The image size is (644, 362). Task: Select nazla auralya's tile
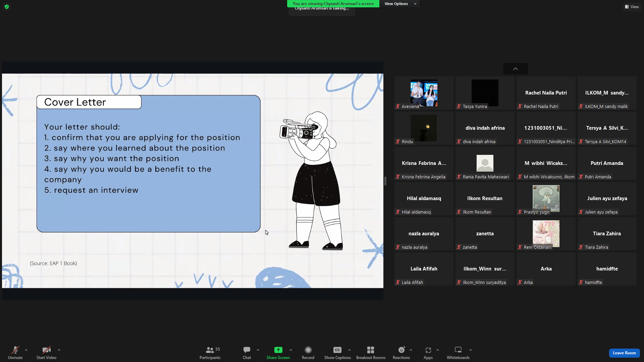424,234
